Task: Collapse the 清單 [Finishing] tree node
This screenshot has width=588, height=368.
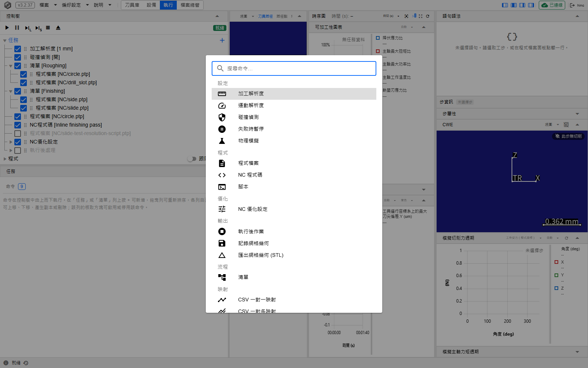Action: pos(11,91)
